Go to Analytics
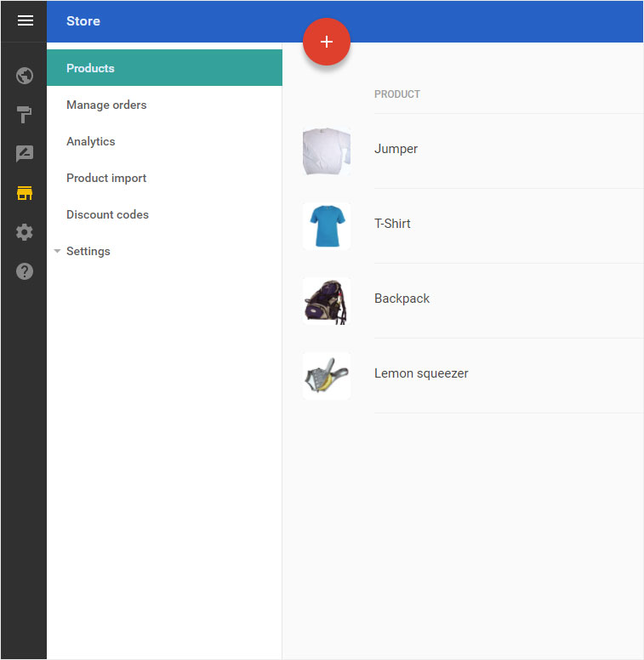The height and width of the screenshot is (660, 644). point(90,141)
